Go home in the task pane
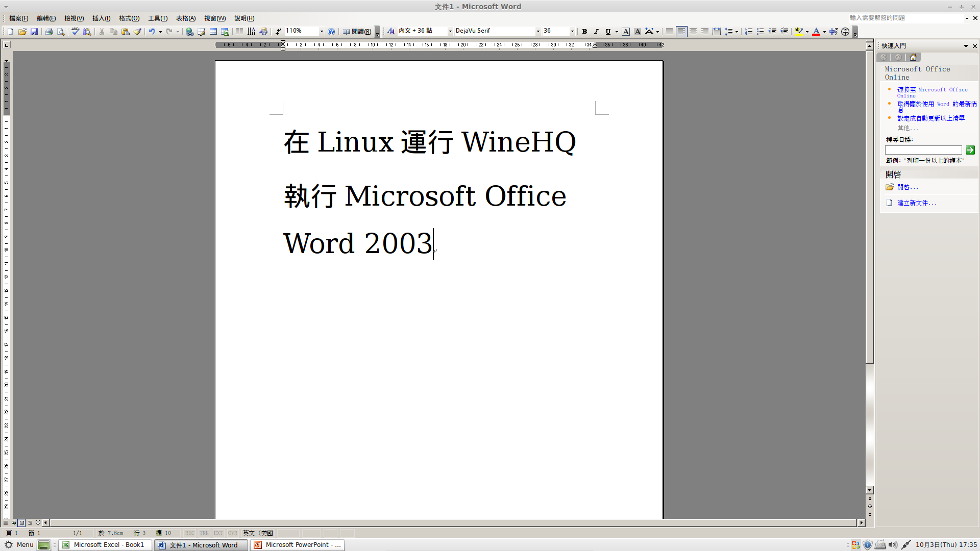Screen dimensions: 980x551 click(913, 57)
